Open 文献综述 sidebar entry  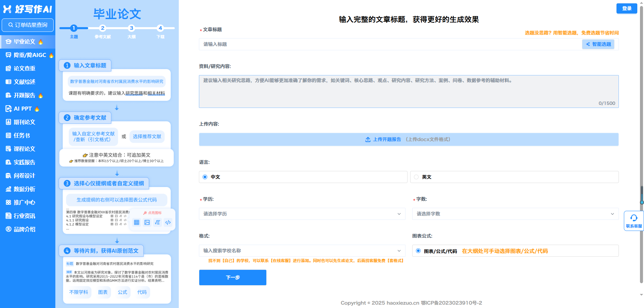pos(28,82)
